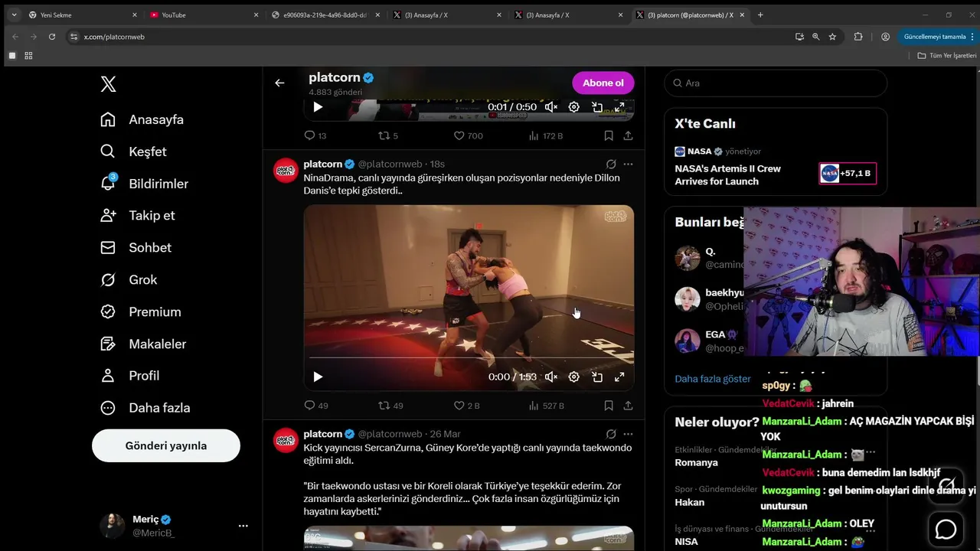980x551 pixels.
Task: Open platcorn profile avatar on NinaDrama post
Action: pos(286,171)
